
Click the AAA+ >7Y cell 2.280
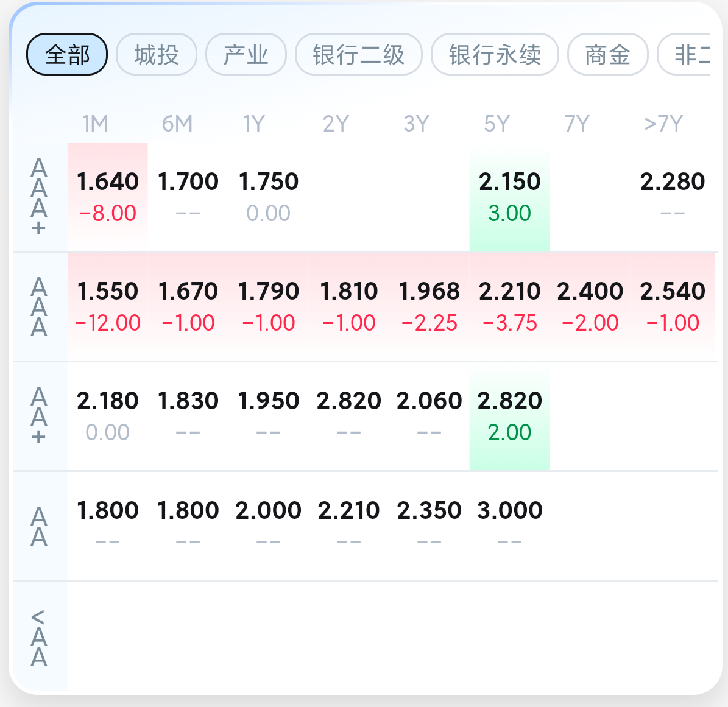(x=673, y=196)
